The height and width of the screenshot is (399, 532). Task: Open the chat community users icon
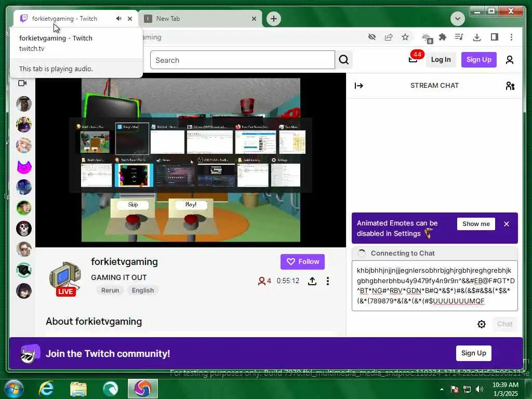click(510, 86)
